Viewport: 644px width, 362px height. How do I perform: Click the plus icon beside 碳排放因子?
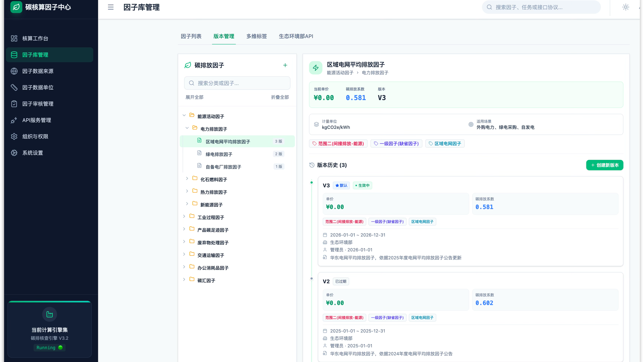click(285, 65)
